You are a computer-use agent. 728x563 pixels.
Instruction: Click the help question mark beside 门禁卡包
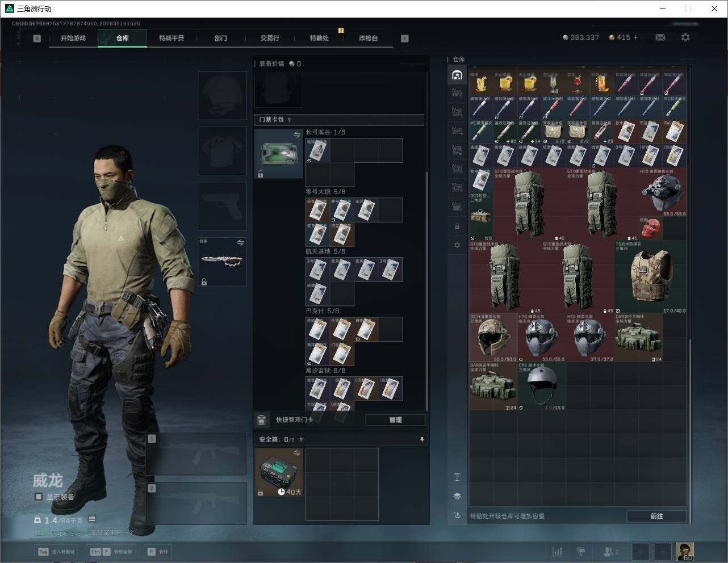coord(290,120)
